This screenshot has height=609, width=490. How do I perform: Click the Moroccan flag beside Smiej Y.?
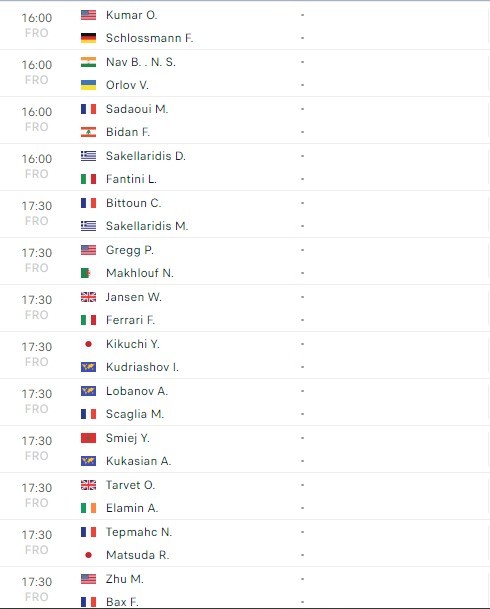[88, 438]
